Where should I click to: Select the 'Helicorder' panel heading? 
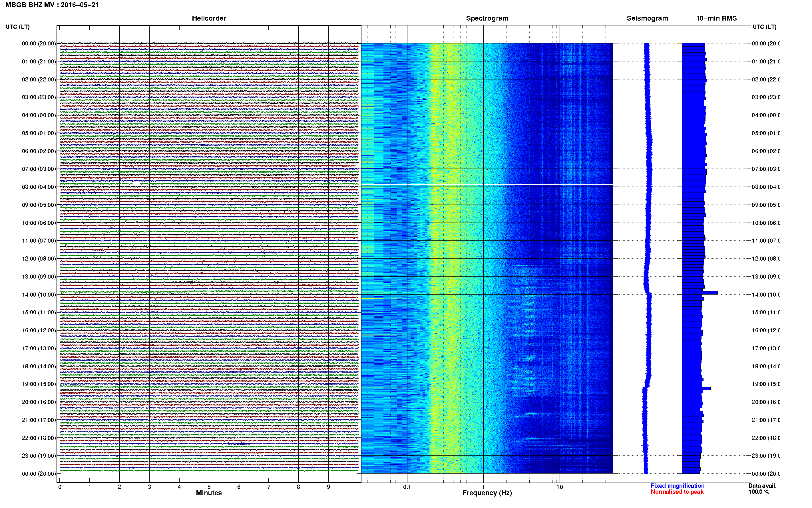coord(209,19)
